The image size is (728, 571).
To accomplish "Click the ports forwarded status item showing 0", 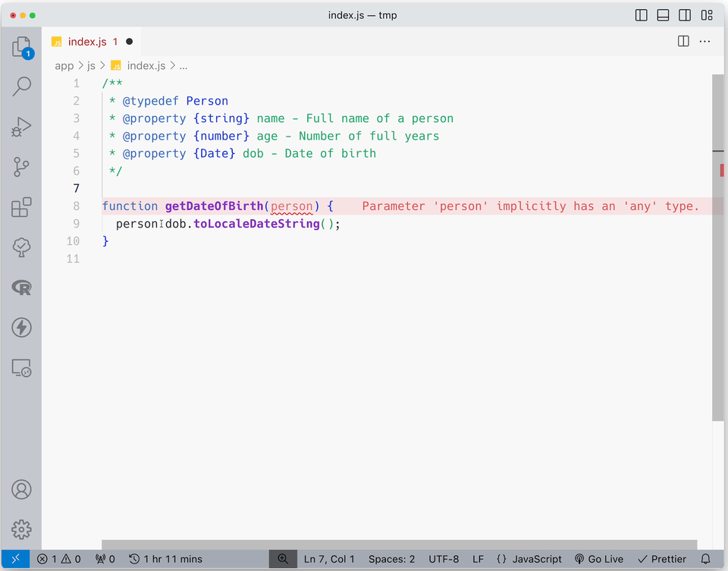I will (105, 559).
